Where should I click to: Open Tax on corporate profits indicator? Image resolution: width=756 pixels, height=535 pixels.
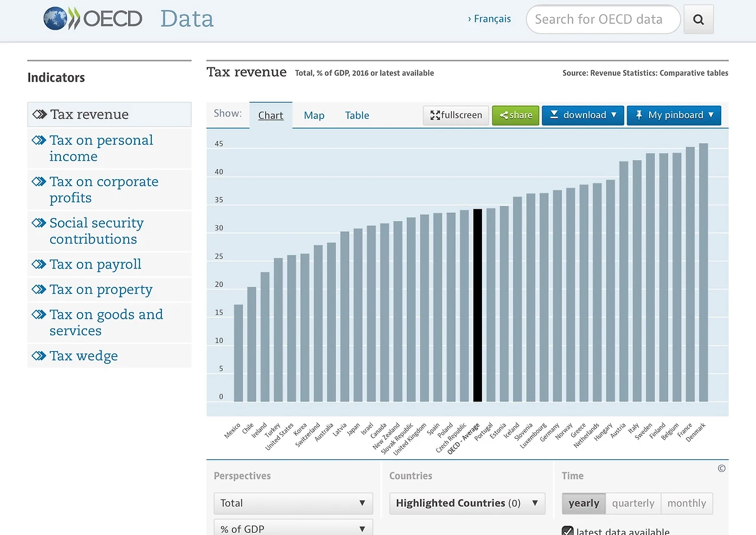click(109, 190)
